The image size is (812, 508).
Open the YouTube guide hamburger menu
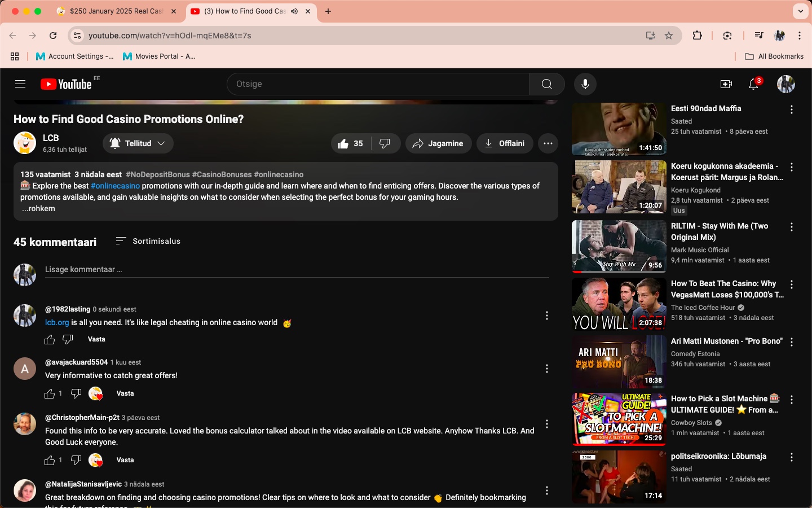point(20,84)
